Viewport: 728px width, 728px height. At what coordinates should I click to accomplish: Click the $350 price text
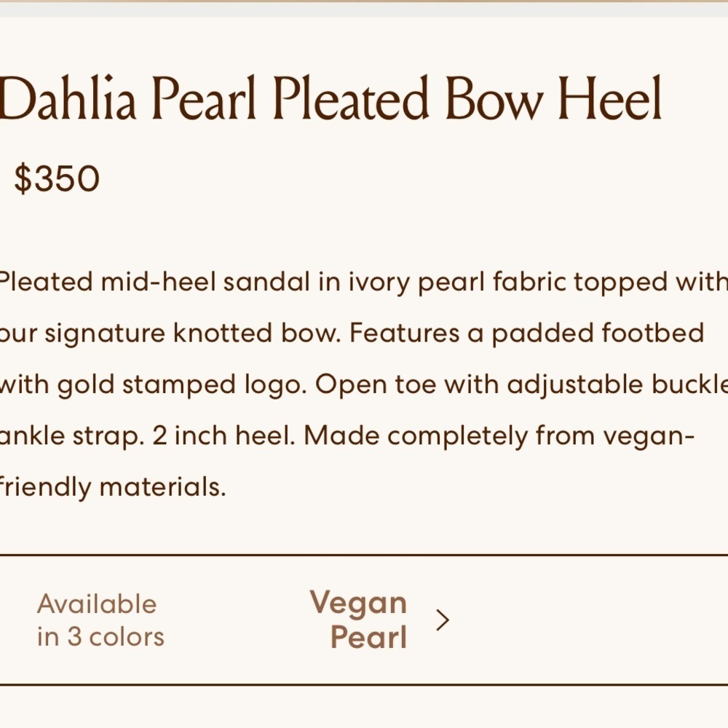[x=57, y=178]
